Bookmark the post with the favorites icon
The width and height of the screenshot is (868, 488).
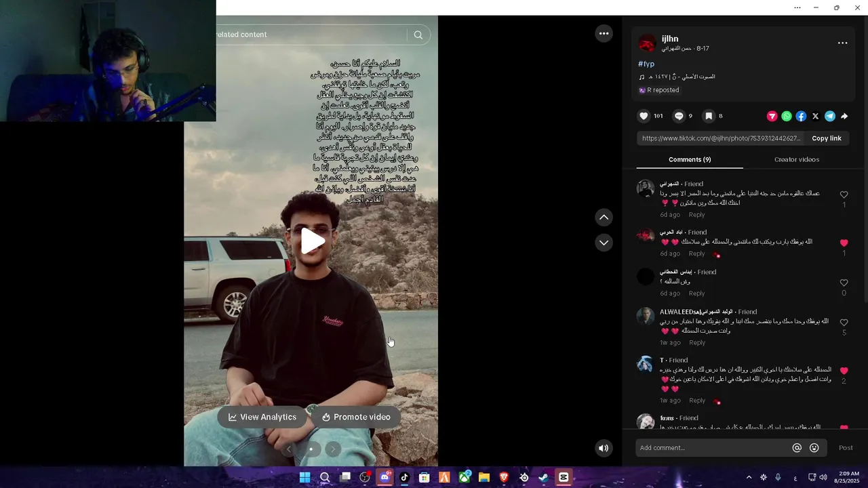709,116
